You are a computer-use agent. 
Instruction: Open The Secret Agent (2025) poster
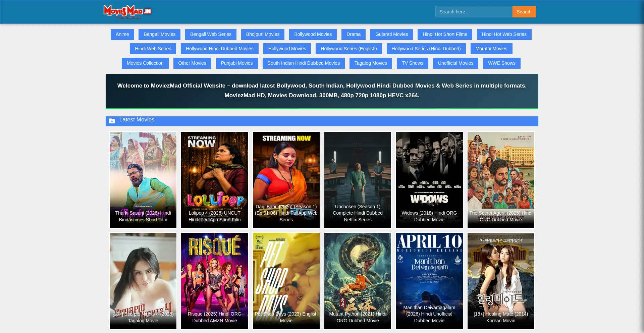501,180
